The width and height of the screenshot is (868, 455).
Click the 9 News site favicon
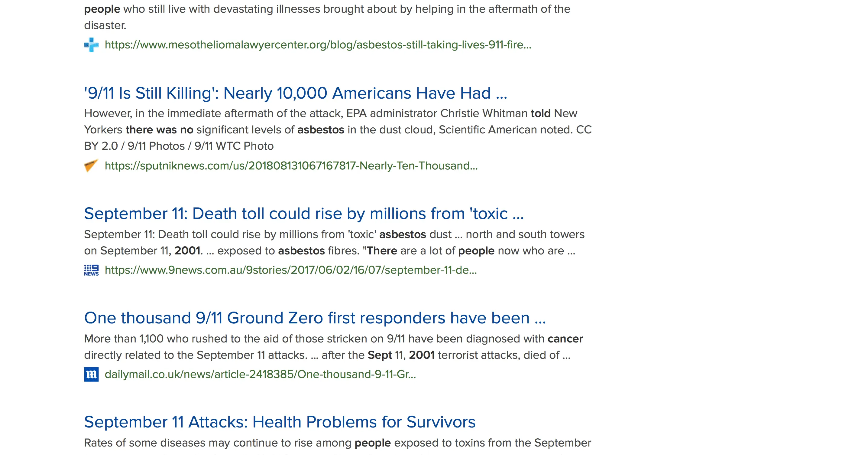tap(91, 270)
